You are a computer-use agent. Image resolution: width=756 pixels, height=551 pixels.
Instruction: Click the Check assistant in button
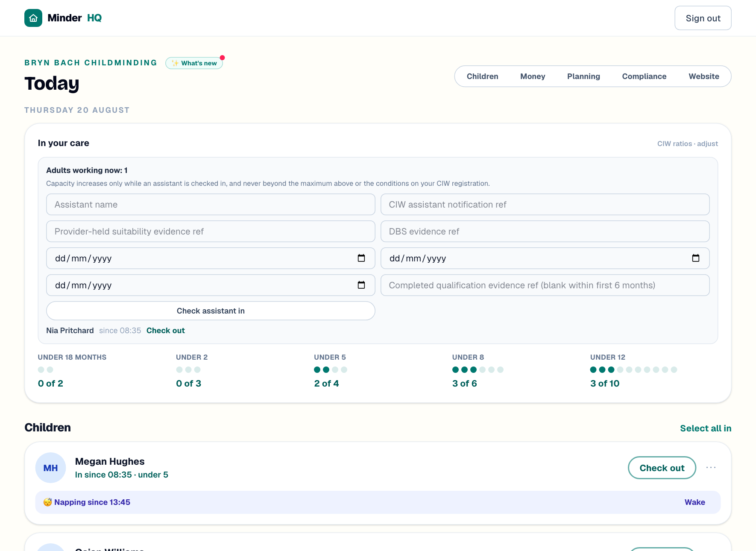pyautogui.click(x=211, y=311)
